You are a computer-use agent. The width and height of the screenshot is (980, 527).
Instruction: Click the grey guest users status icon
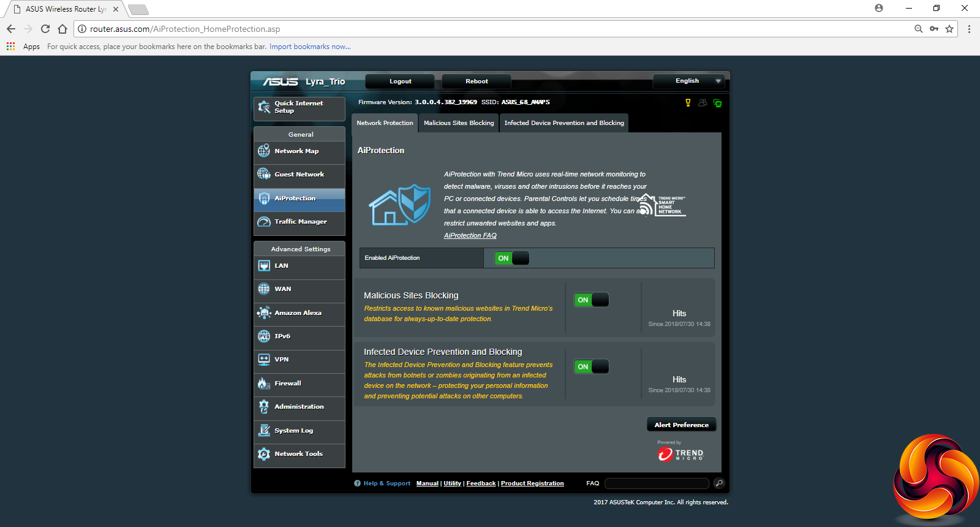point(703,103)
